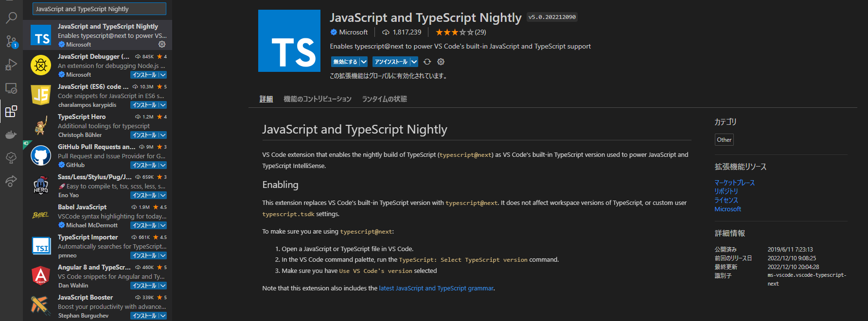Viewport: 868px width, 321px height.
Task: Switch to 機能のコントリビューション tab
Action: (317, 99)
